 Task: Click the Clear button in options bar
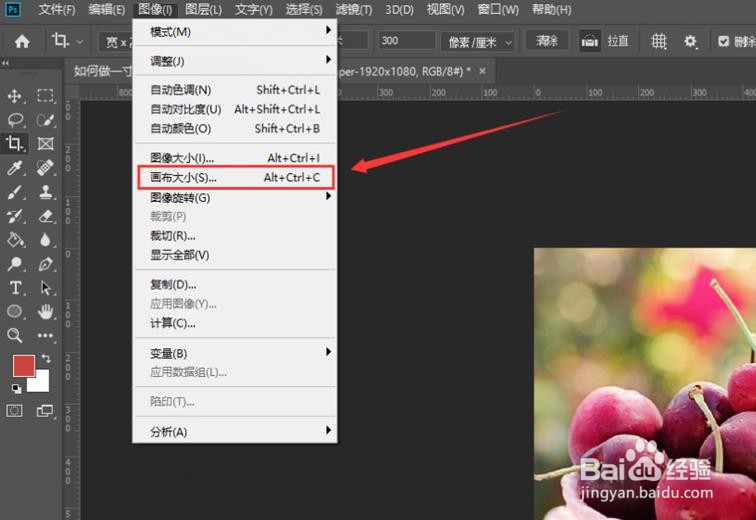(x=546, y=41)
